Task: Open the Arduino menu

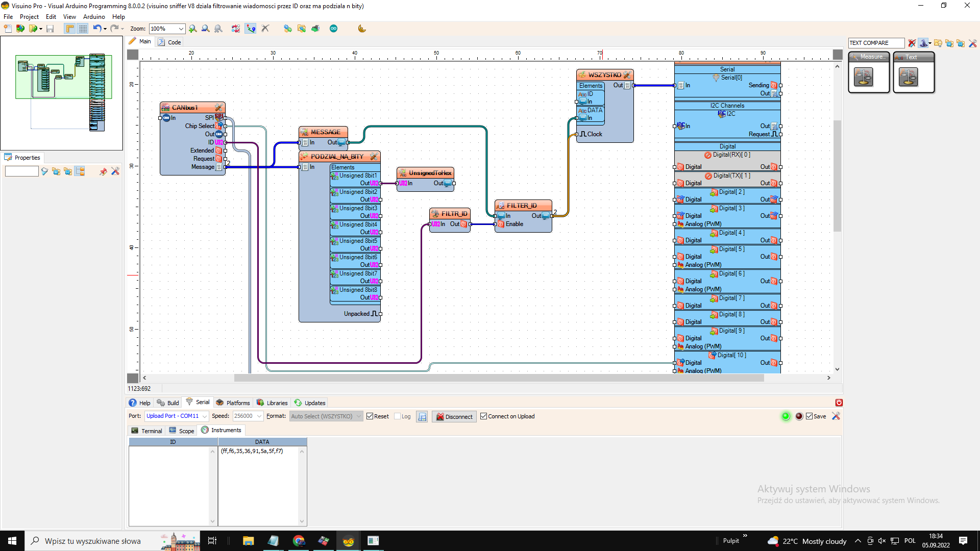Action: tap(94, 17)
